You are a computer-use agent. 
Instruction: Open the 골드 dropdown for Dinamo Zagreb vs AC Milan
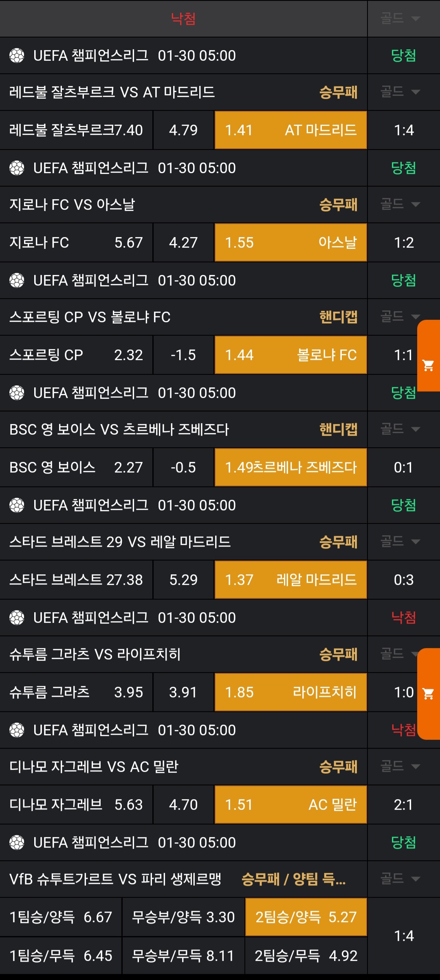400,766
